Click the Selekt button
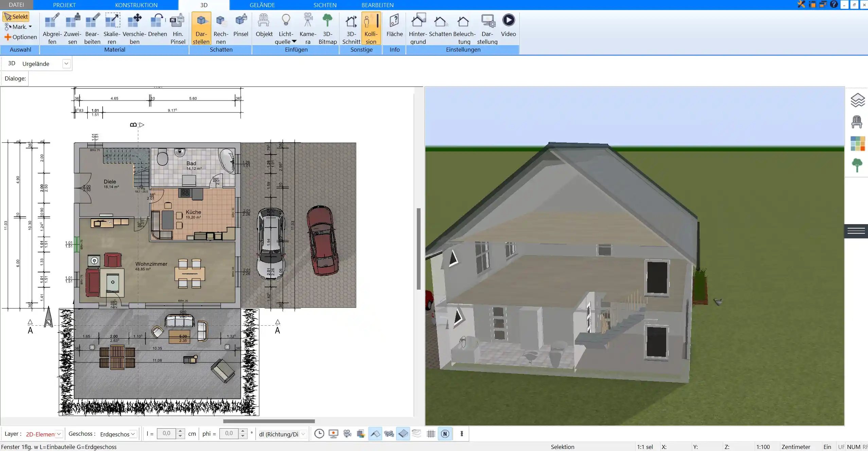Viewport: 868px width, 451px height. (16, 17)
